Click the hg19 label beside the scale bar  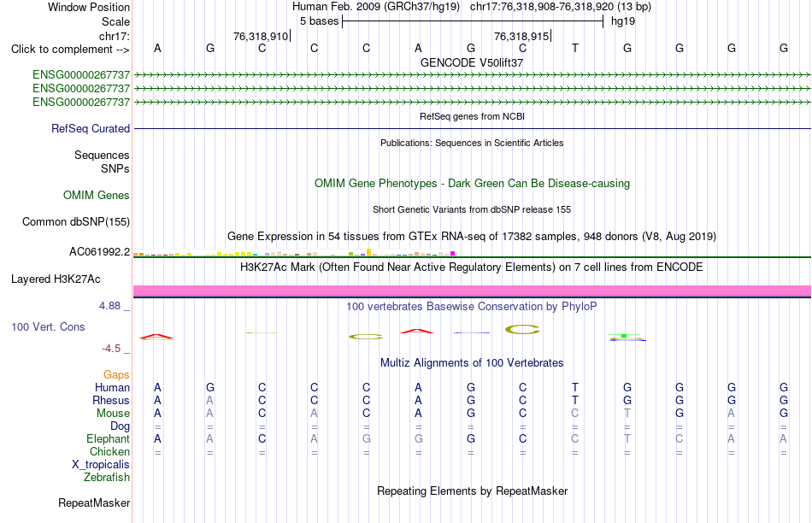tap(623, 21)
